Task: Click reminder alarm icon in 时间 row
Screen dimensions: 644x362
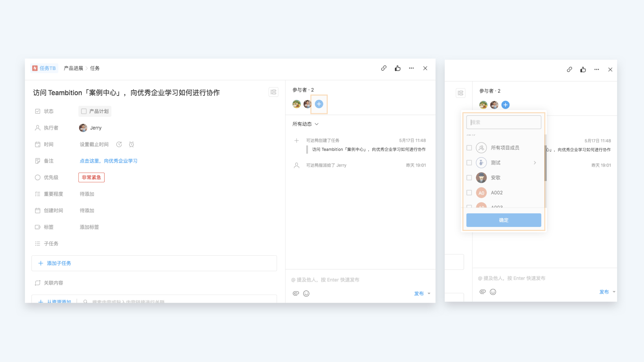Action: [131, 144]
